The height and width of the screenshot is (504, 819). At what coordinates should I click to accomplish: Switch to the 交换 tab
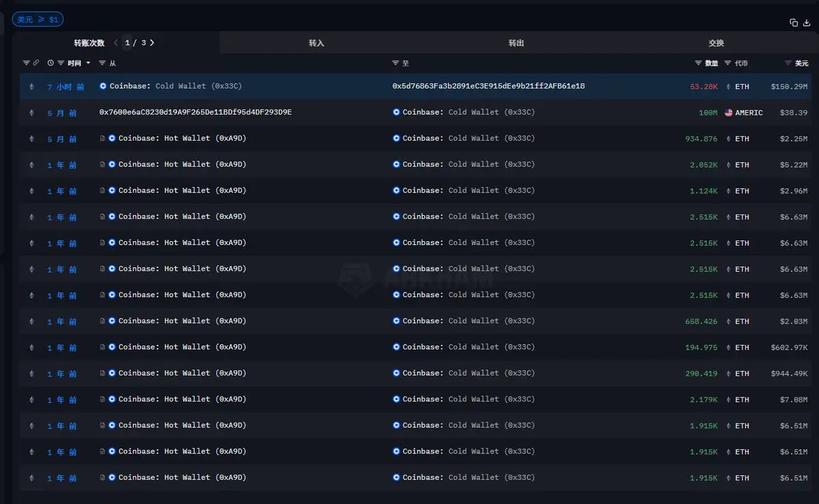716,43
